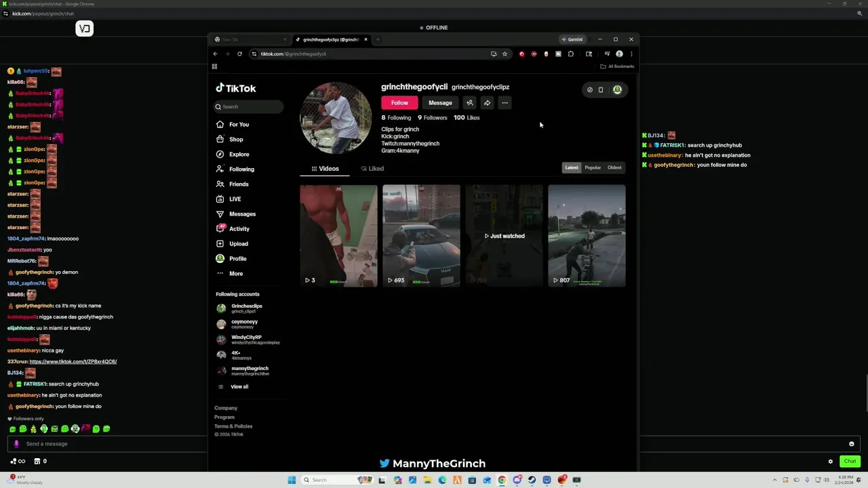Open the emote picker in Kick chat
Screen dimensions: 868x488
(852, 444)
